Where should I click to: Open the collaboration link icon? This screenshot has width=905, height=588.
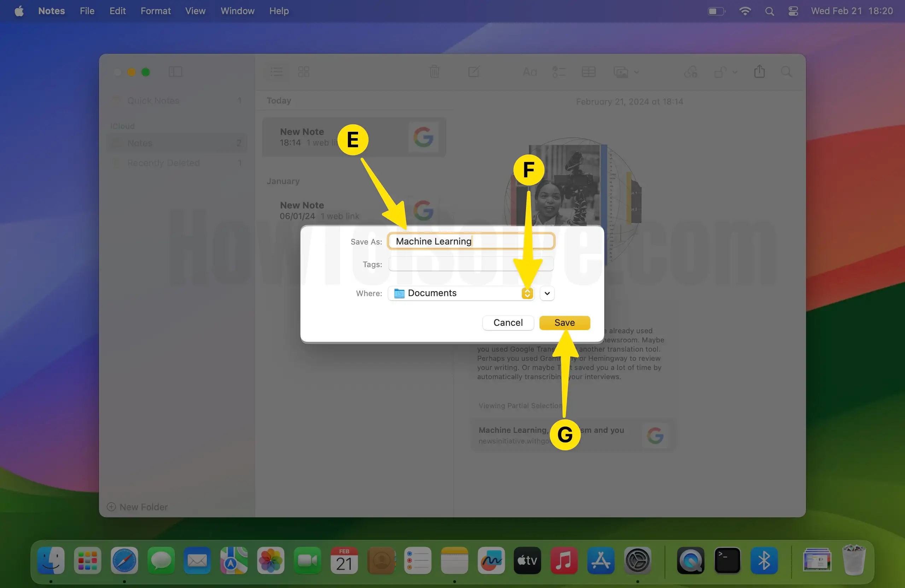click(690, 72)
